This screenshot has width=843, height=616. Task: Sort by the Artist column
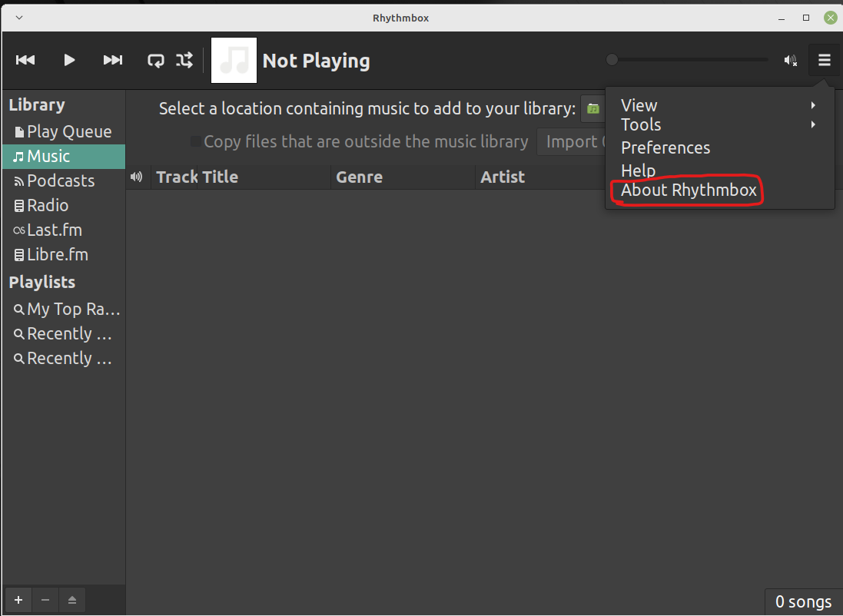[540, 177]
